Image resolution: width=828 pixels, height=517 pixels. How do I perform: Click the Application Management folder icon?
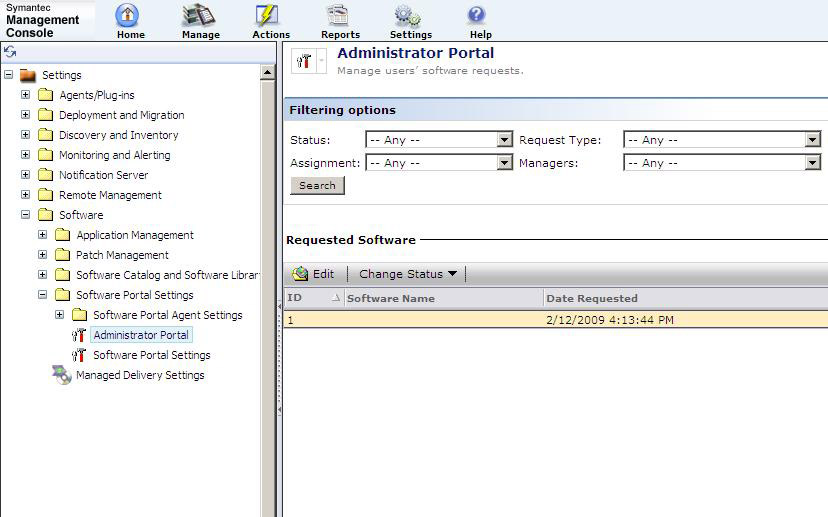click(62, 235)
